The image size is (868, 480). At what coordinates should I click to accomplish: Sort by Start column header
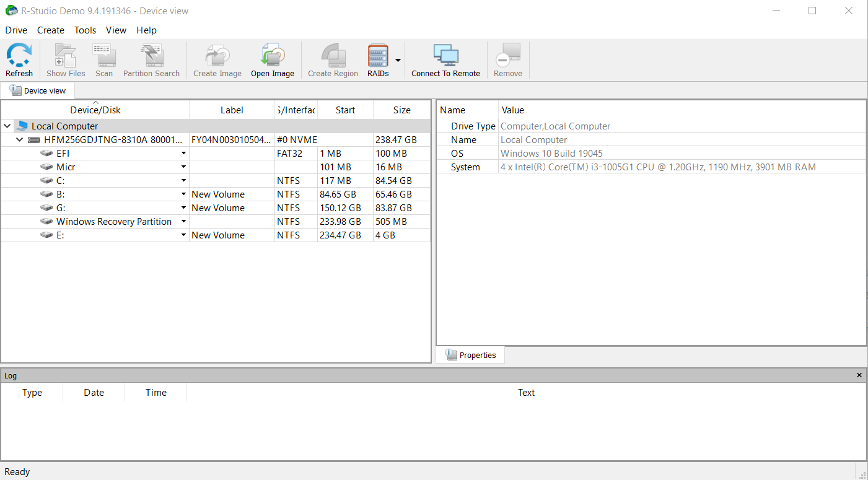345,110
